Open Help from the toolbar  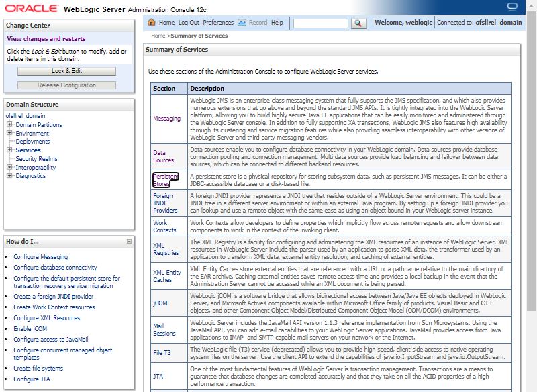pyautogui.click(x=277, y=23)
